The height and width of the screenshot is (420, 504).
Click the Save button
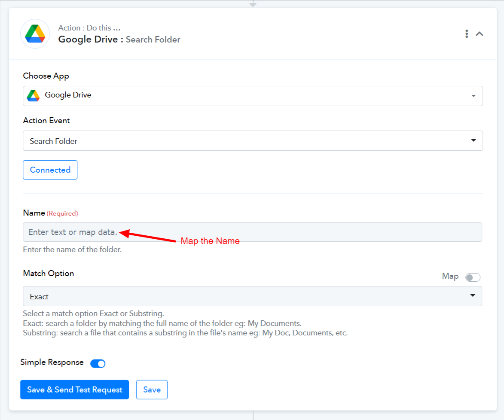152,390
